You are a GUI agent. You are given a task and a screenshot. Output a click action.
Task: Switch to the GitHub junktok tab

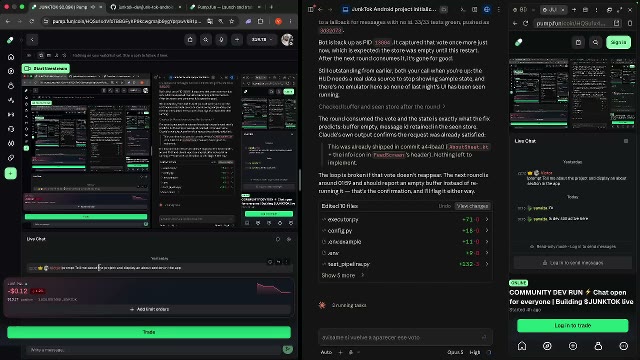(x=143, y=7)
